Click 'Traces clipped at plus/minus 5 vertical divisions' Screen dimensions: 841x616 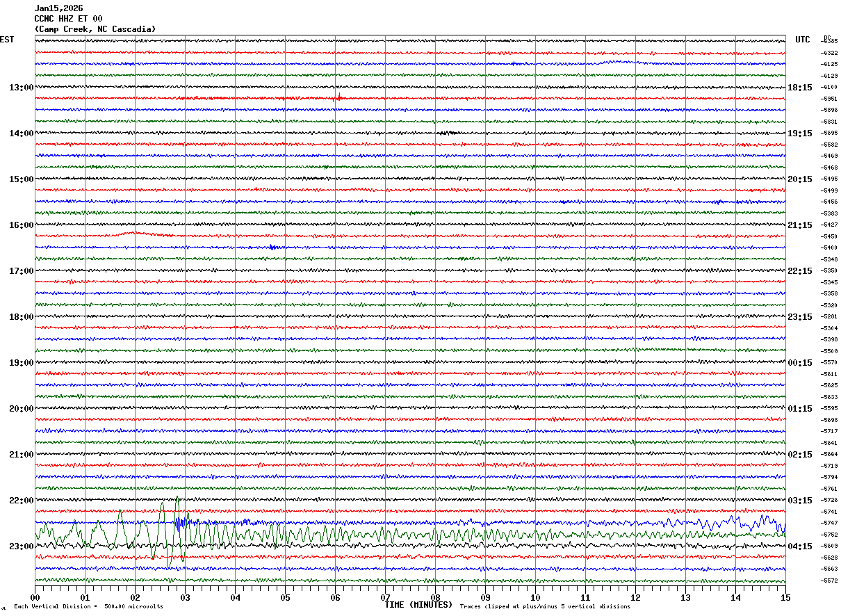click(545, 607)
